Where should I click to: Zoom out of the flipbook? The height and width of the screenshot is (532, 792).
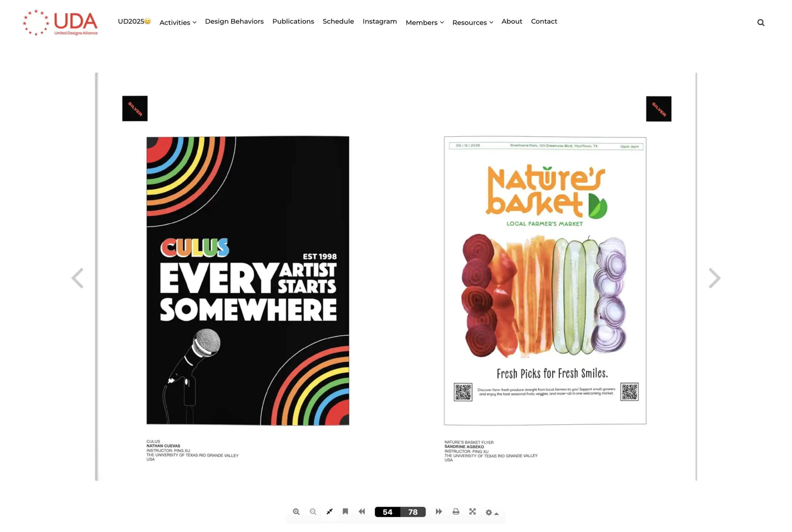tap(313, 512)
